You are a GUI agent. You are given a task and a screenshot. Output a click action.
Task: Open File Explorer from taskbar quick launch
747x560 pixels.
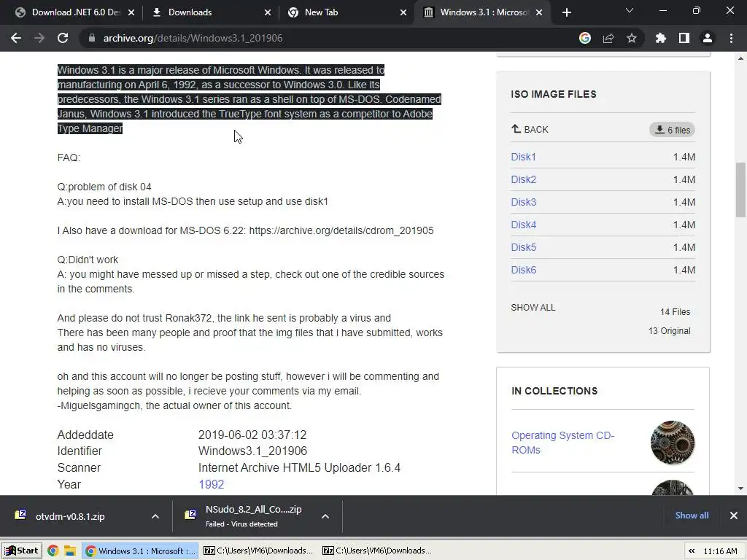[71, 551]
